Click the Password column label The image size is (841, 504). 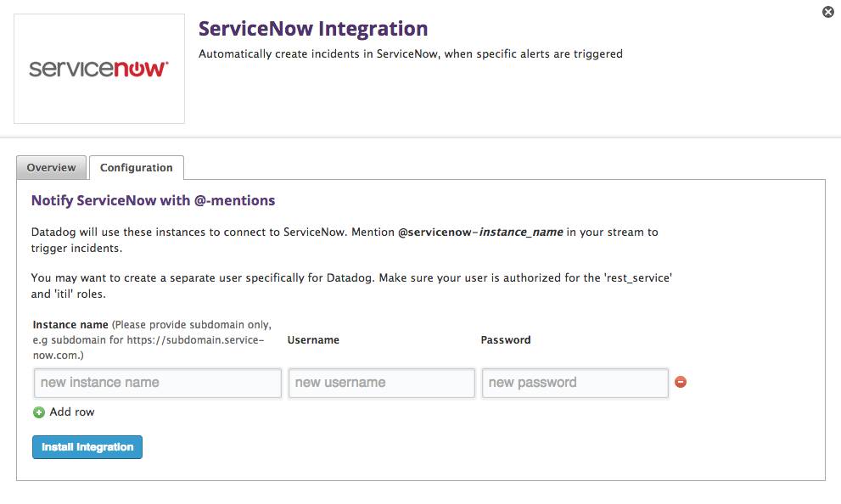pos(505,339)
